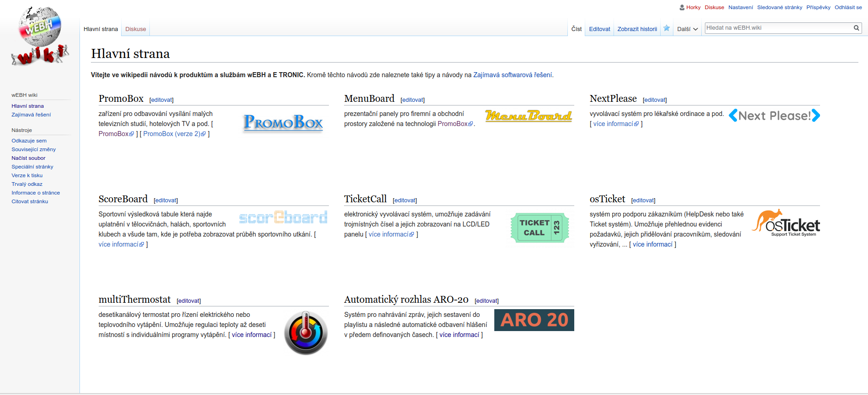Open the Ticket Call green ticket image
Screen dimensions: 868x395
540,227
